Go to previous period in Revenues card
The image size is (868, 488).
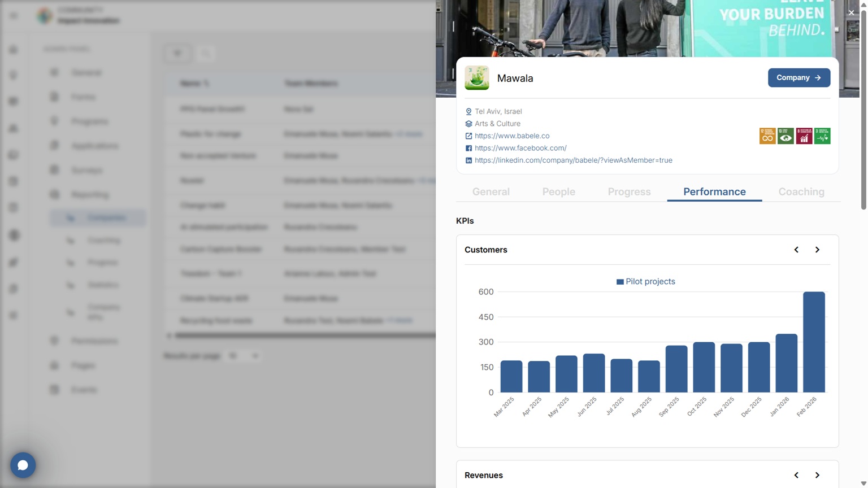pyautogui.click(x=796, y=475)
